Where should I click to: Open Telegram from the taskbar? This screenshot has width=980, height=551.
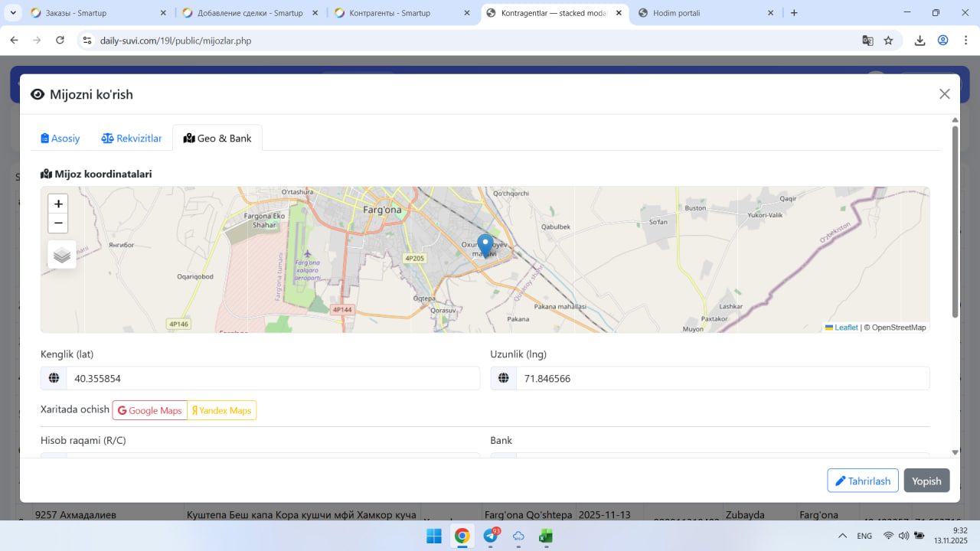click(490, 536)
